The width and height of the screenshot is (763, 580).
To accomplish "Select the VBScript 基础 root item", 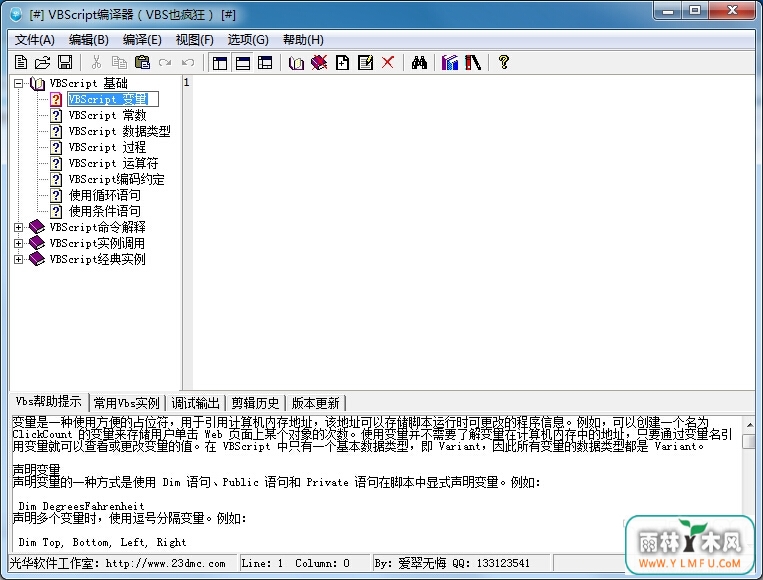I will tap(89, 83).
